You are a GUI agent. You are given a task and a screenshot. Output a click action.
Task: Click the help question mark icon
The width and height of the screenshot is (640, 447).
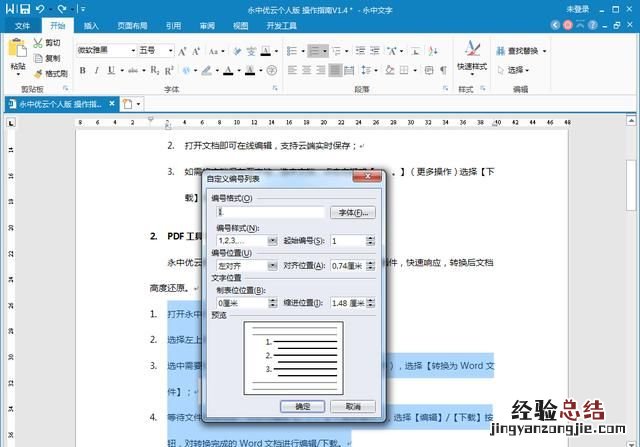coord(592,25)
